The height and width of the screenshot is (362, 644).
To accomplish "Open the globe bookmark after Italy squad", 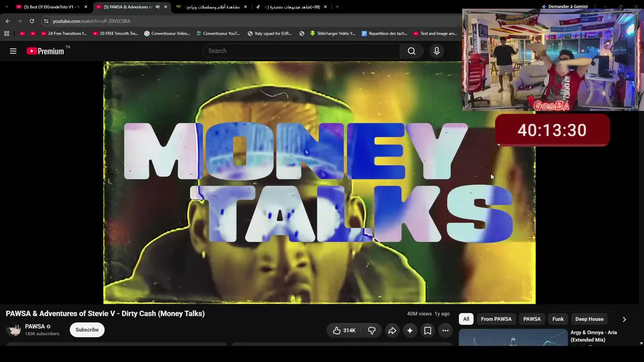I will pyautogui.click(x=302, y=34).
